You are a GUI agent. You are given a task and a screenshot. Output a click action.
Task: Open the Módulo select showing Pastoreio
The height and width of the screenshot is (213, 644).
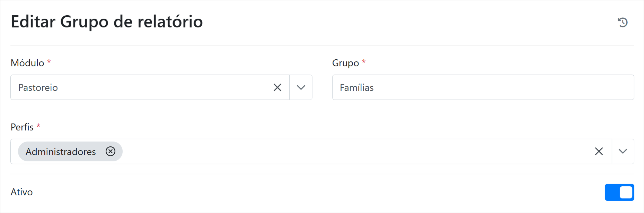139,87
